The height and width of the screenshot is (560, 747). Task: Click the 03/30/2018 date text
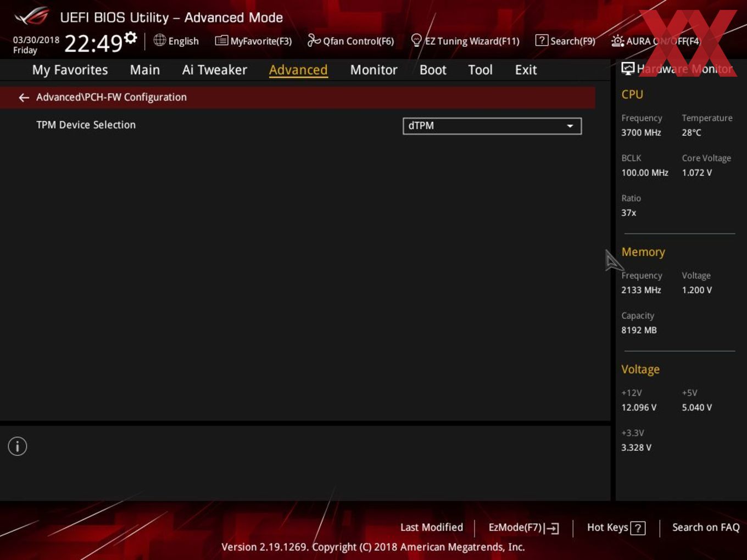[36, 40]
